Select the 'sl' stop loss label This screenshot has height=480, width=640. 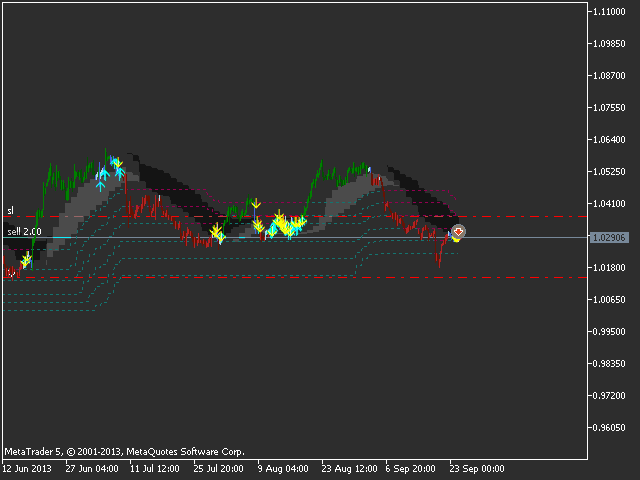tap(11, 211)
